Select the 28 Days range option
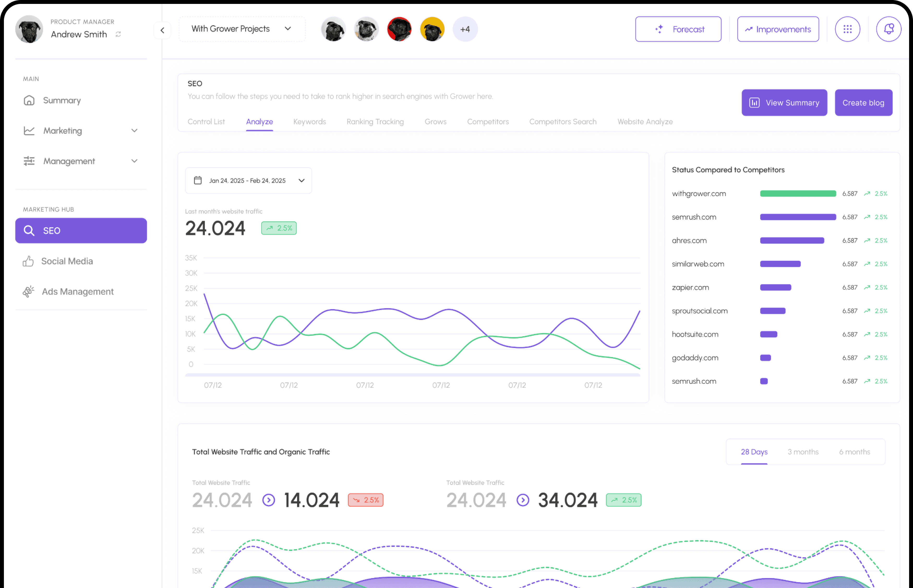913x588 pixels. pos(754,452)
